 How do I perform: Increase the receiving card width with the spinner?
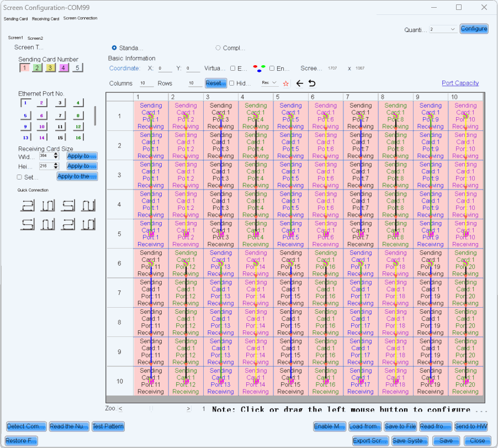[x=56, y=155]
